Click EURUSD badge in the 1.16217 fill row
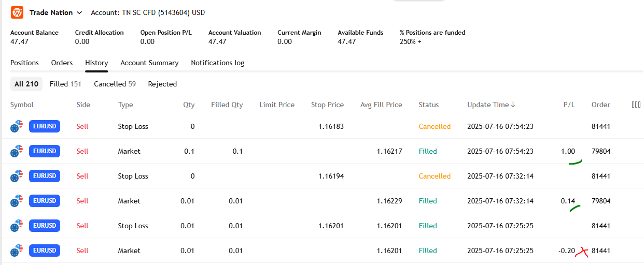 [x=45, y=151]
